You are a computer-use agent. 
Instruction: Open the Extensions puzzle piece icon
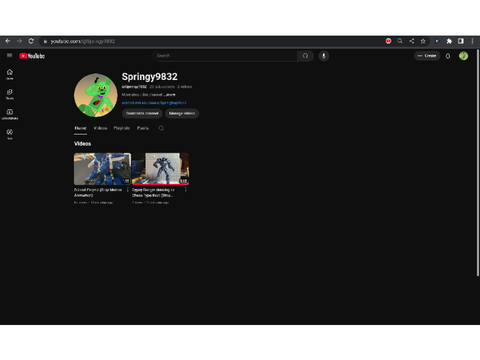[x=449, y=41]
